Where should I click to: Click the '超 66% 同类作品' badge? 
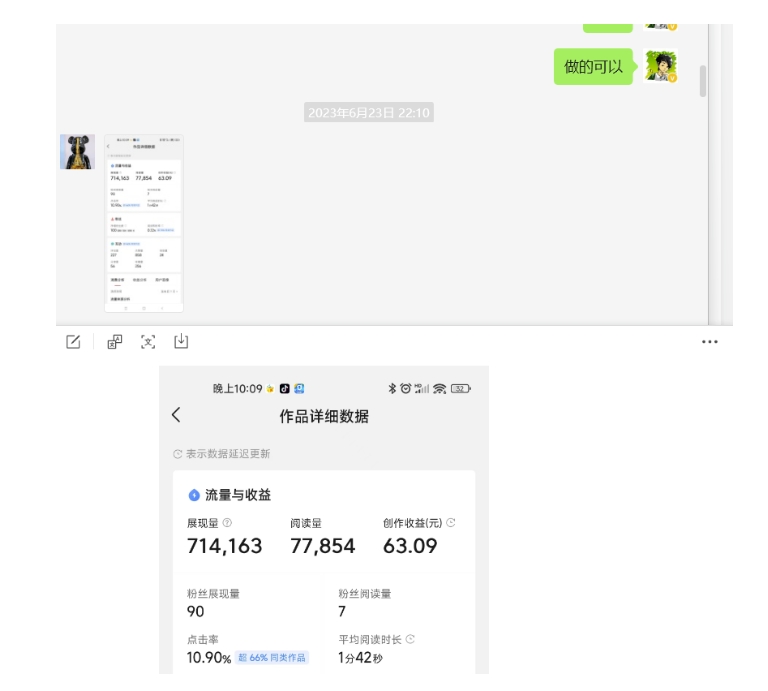[272, 658]
